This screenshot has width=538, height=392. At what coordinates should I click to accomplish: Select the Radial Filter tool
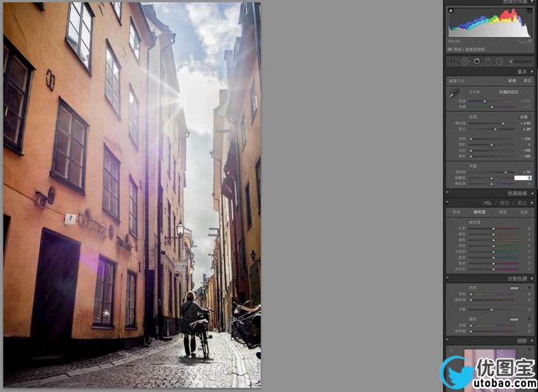coord(499,61)
